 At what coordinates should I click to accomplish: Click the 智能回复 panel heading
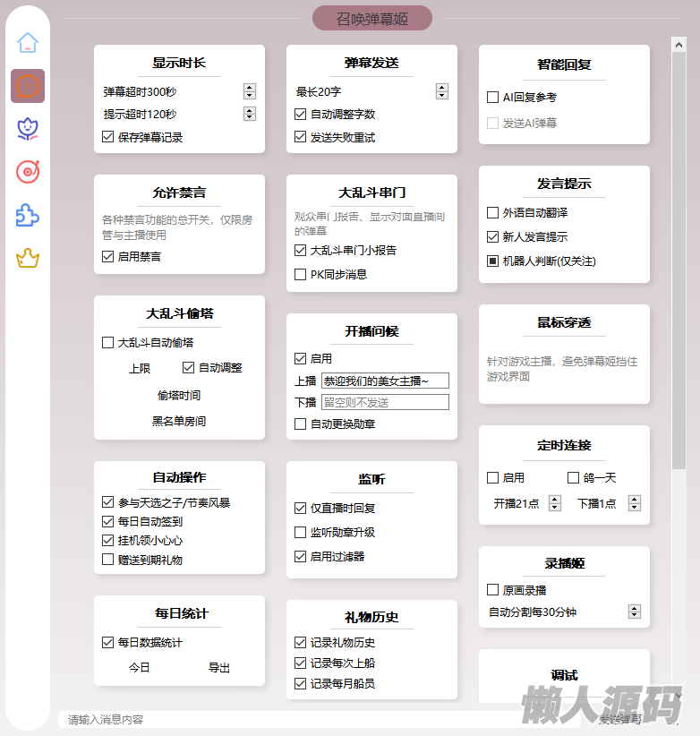coord(564,64)
